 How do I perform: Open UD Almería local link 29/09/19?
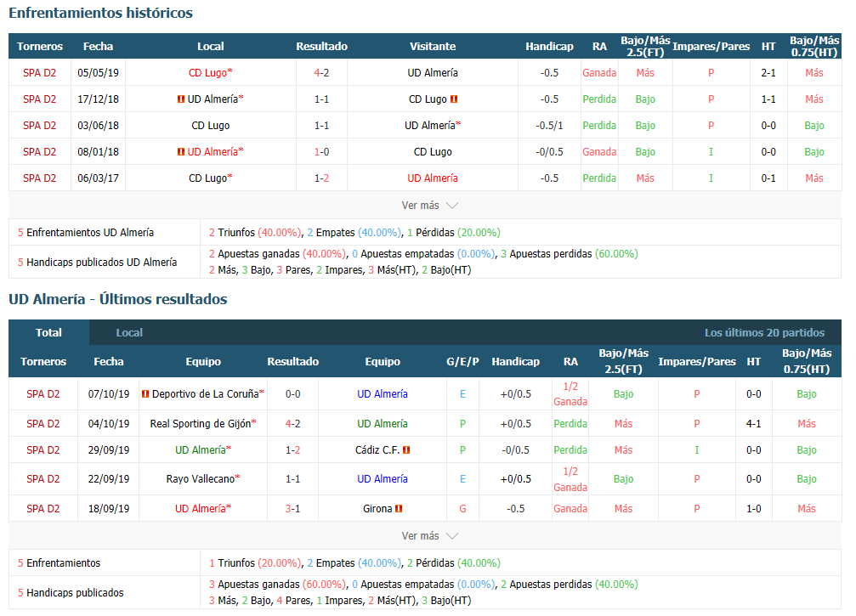(x=203, y=450)
